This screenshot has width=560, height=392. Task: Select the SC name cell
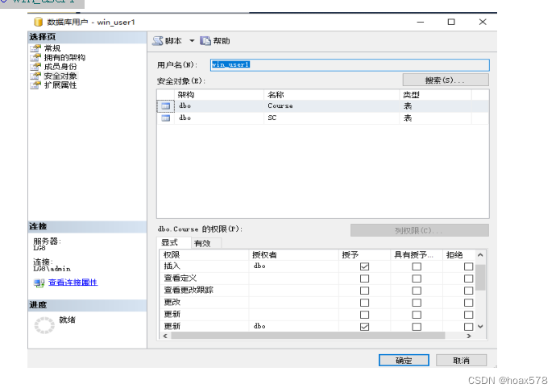332,118
